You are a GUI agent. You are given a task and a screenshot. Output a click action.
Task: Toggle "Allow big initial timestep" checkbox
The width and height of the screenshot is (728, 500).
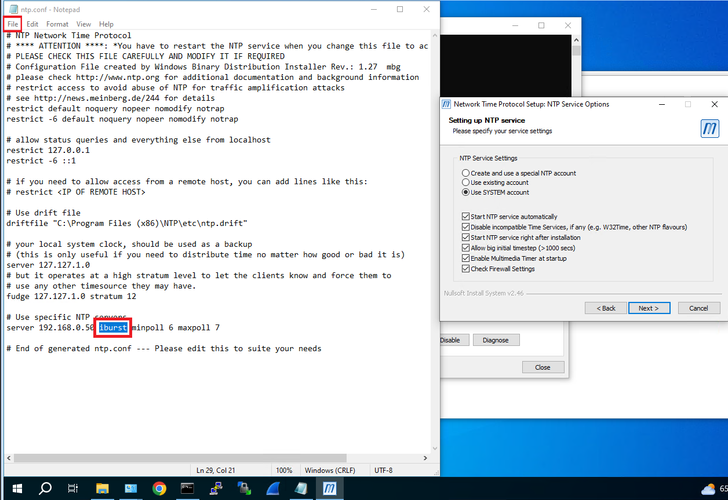coord(466,246)
